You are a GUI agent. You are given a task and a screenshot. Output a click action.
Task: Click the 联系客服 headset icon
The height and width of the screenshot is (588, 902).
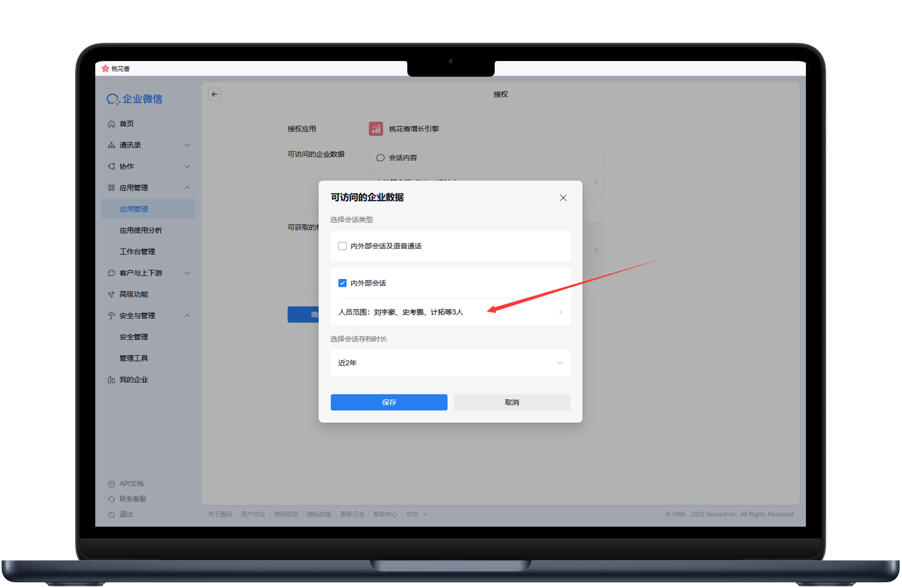pos(111,499)
